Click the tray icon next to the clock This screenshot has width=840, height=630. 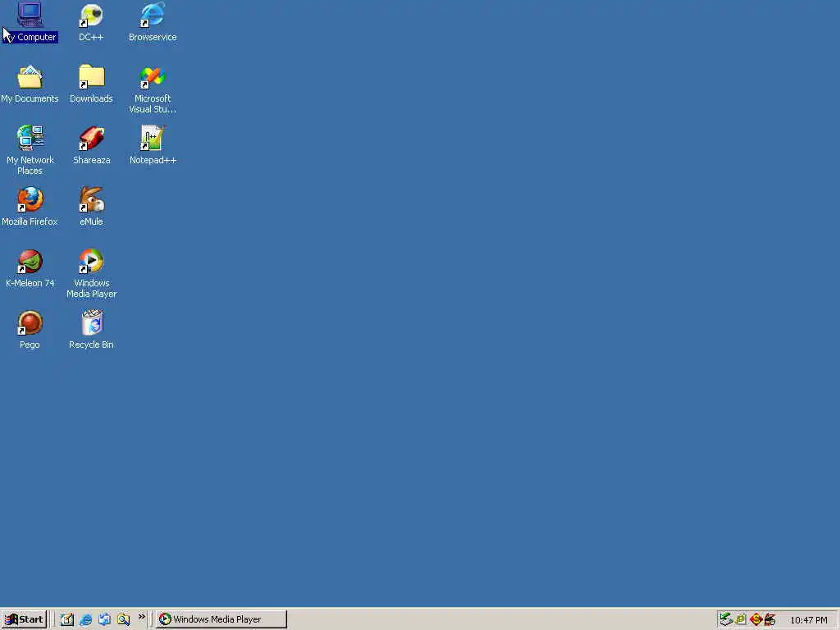coord(769,619)
